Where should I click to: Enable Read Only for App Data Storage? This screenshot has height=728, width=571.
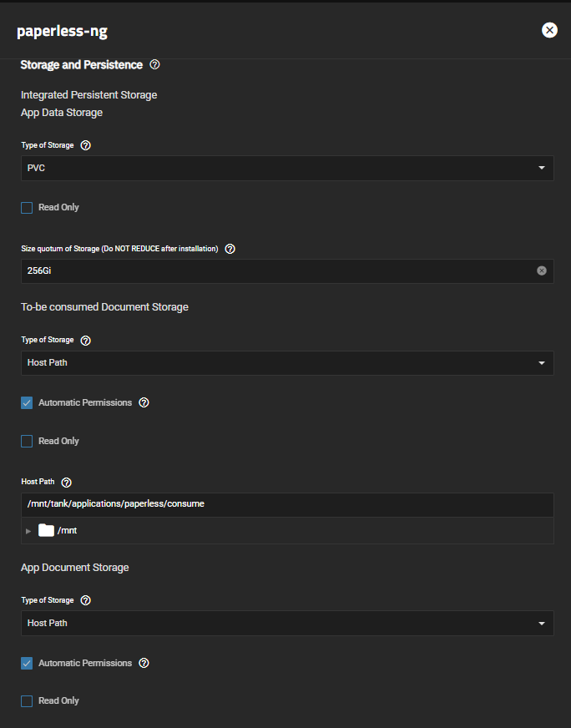[27, 208]
